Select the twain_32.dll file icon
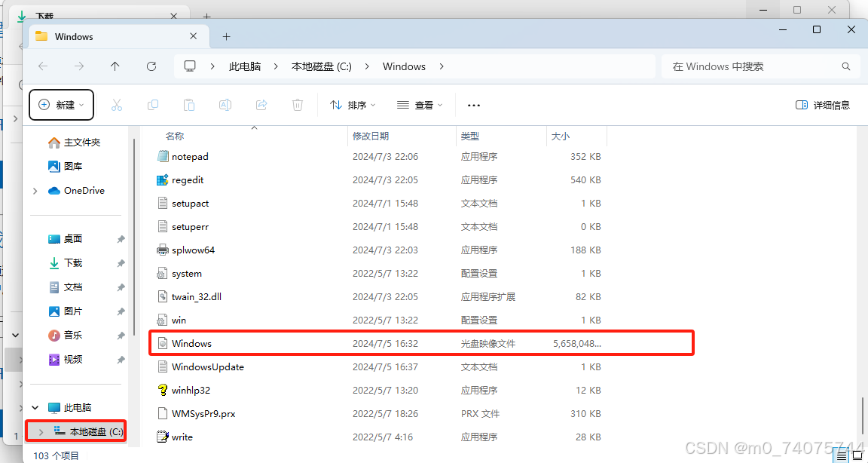Screen dimensions: 868x463 (162, 297)
